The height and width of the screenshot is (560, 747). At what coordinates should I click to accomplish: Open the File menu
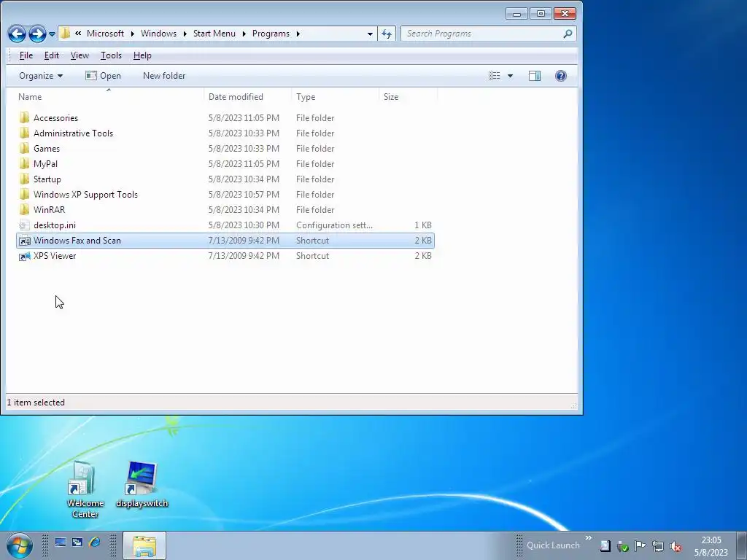point(26,55)
